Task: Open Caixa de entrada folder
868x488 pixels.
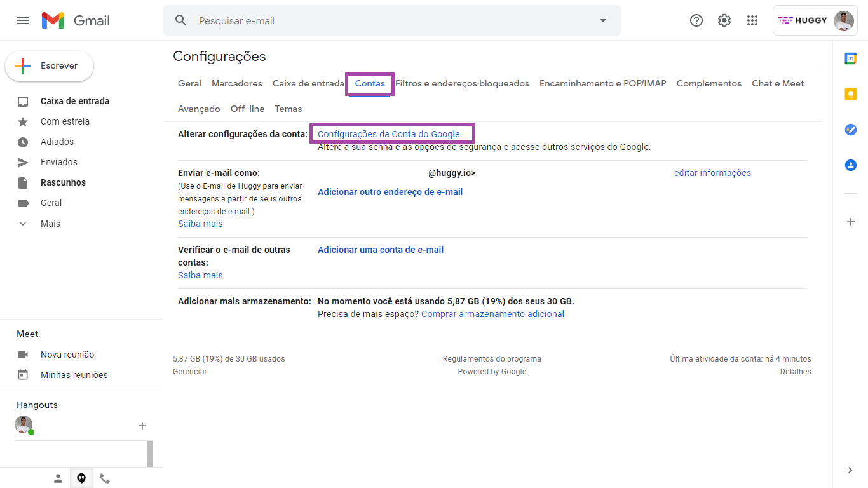Action: coord(75,101)
